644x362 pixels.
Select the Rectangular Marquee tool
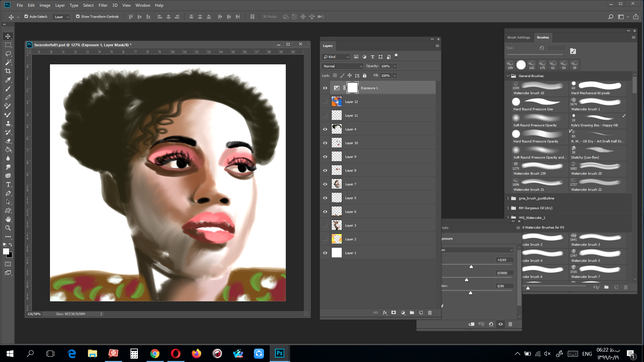click(8, 45)
